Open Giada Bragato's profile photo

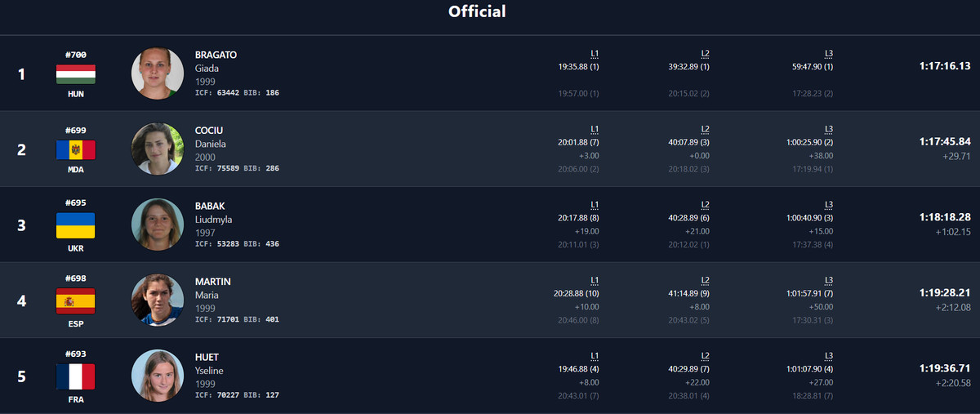pos(158,73)
